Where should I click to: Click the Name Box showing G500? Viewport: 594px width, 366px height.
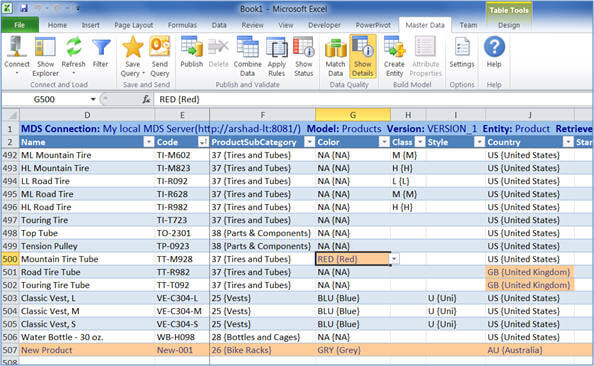coord(45,99)
